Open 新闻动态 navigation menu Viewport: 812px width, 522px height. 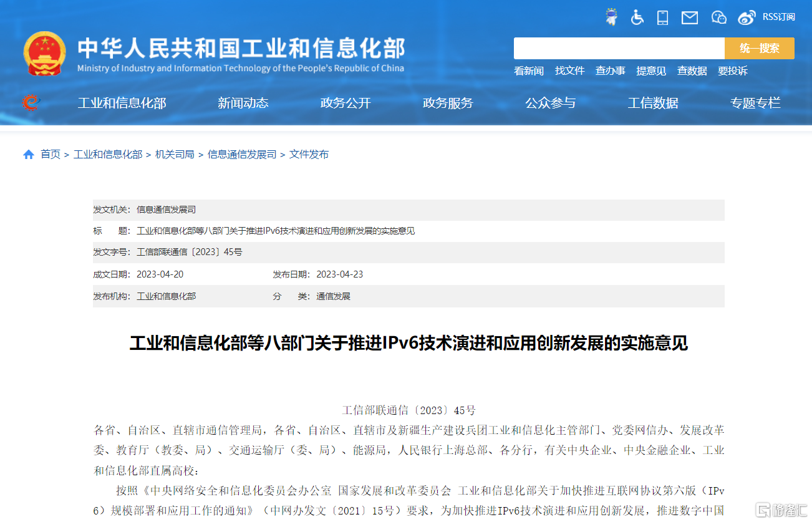pyautogui.click(x=243, y=103)
